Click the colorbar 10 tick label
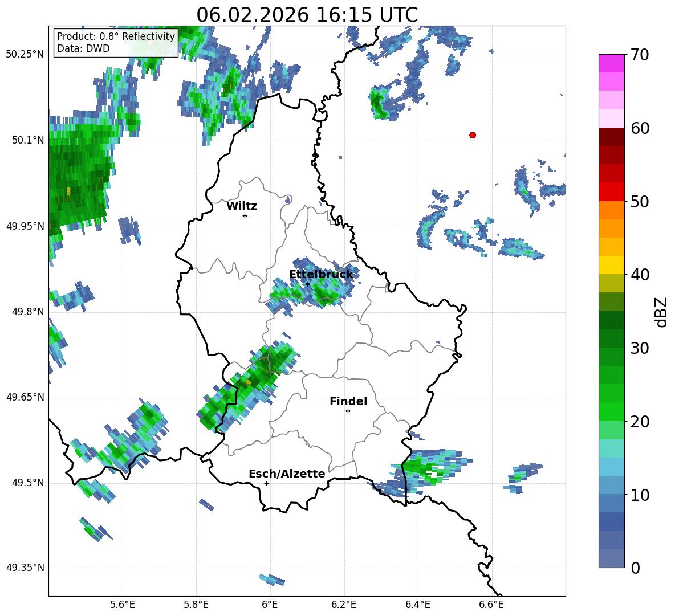Screen dimensions: 675x616 pos(640,495)
